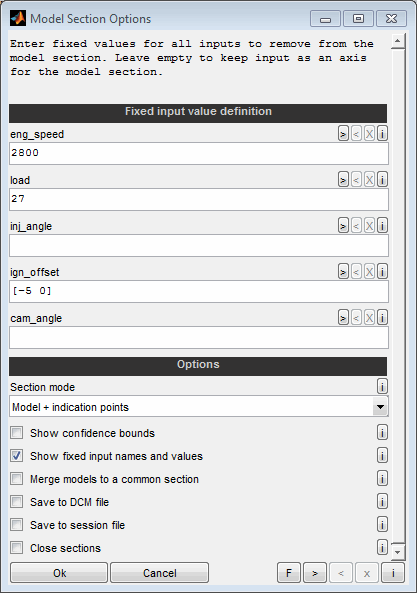The image size is (417, 593).
Task: Click into the inj_angle input field
Action: (198, 245)
